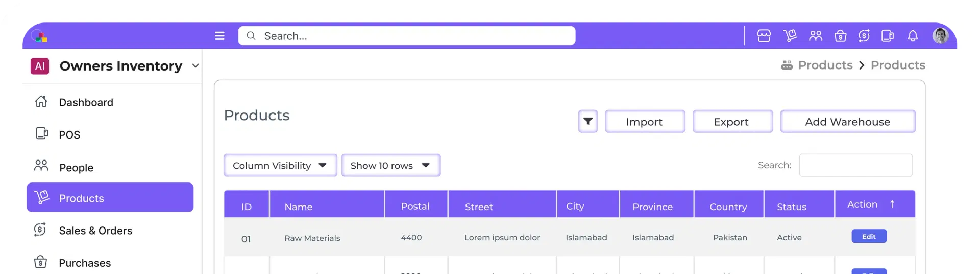Click the Lorem ipsum dolor street cell

click(x=502, y=237)
